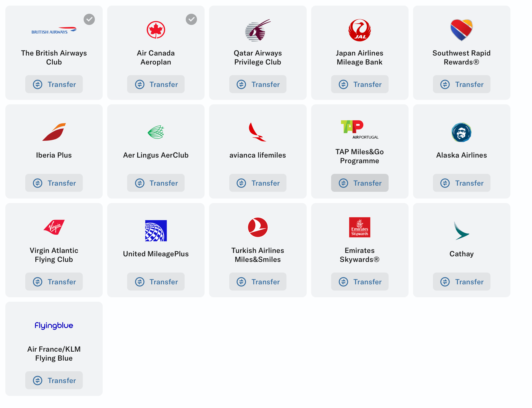
Task: Transfer to Virgin Atlantic Flying Club
Action: click(x=54, y=282)
